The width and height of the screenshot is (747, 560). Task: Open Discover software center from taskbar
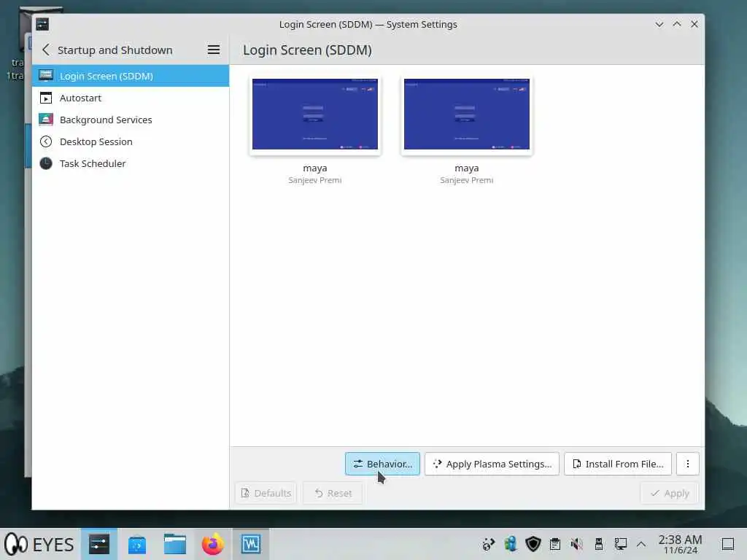pos(137,544)
